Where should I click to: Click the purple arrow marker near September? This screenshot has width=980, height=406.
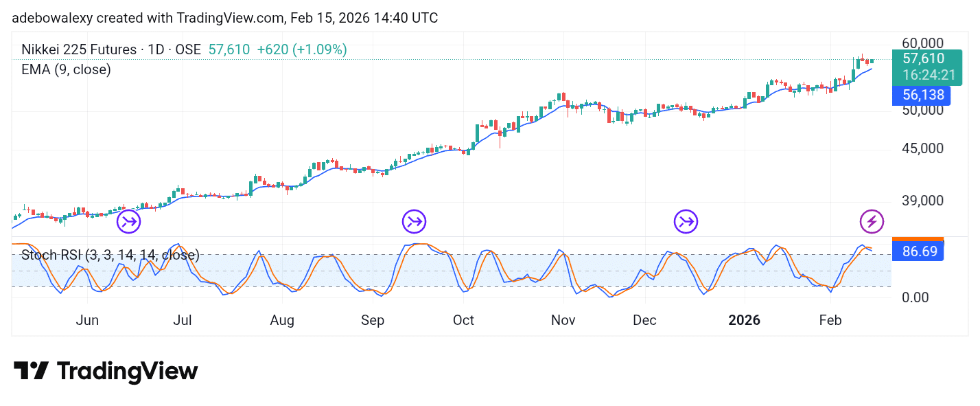414,221
